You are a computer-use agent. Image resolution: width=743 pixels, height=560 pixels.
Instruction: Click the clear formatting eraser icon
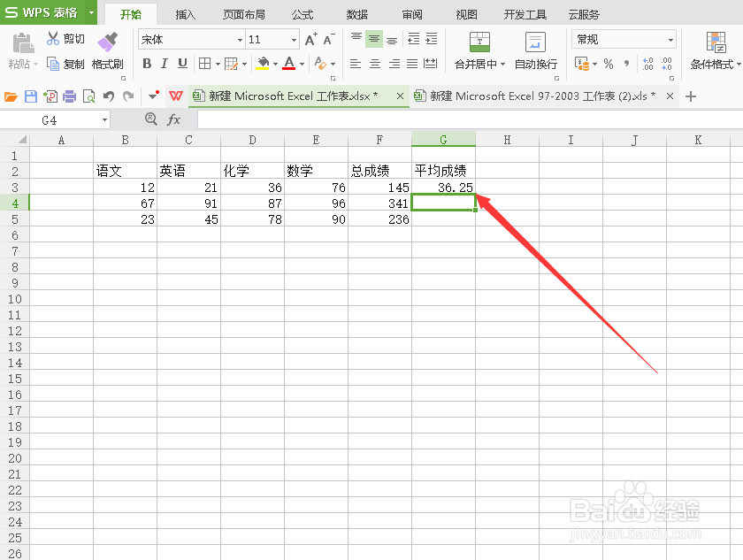pyautogui.click(x=320, y=63)
